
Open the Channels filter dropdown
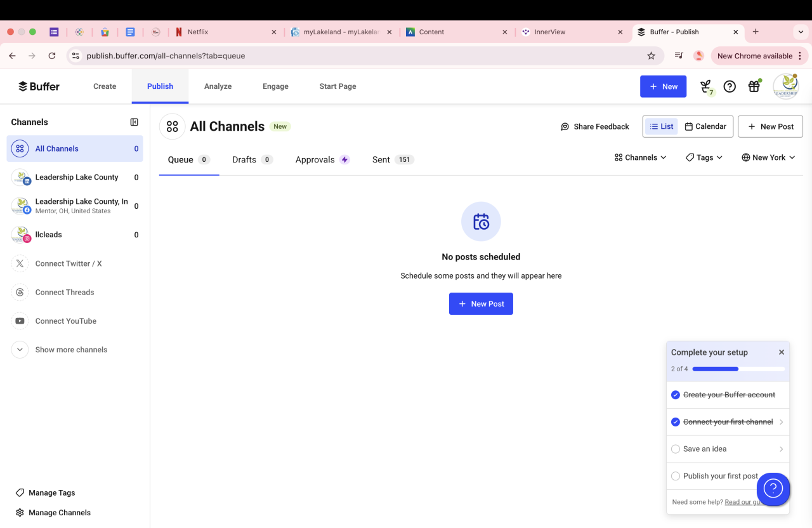[x=640, y=157]
